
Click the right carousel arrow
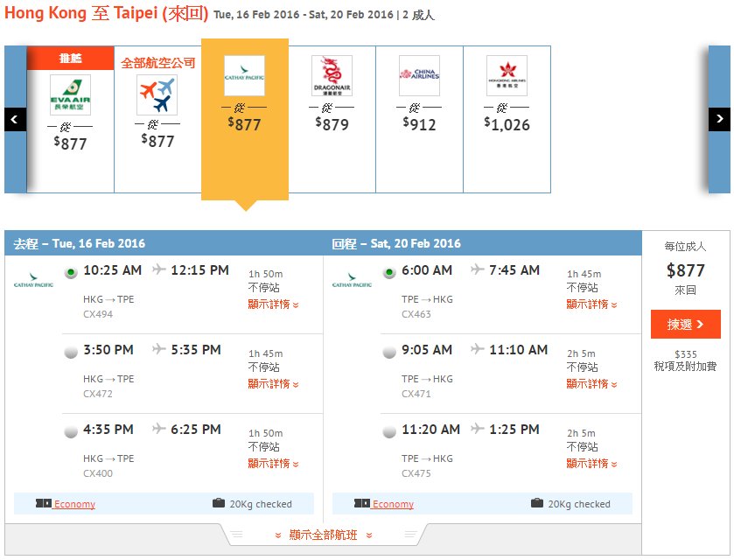click(x=719, y=119)
